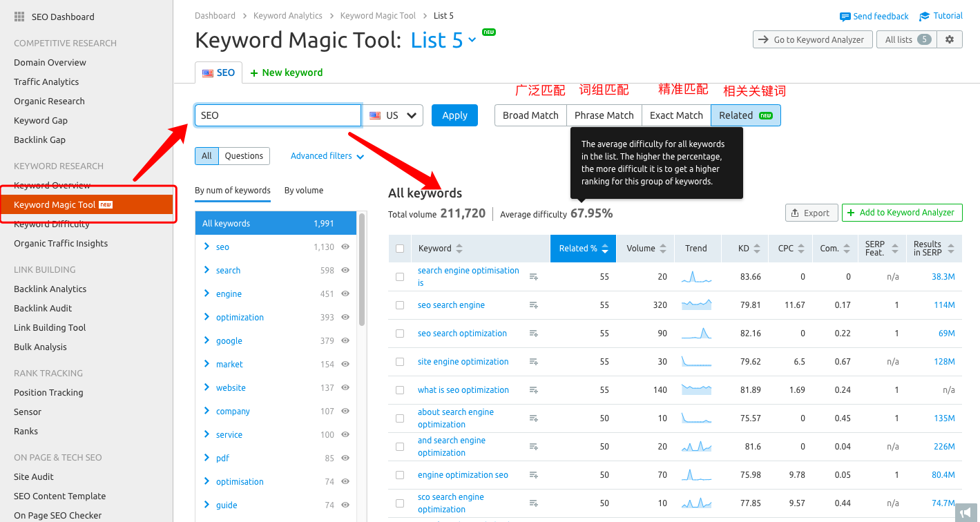
Task: Click the apps grid icon beside SEO Dashboard
Action: pyautogui.click(x=19, y=17)
